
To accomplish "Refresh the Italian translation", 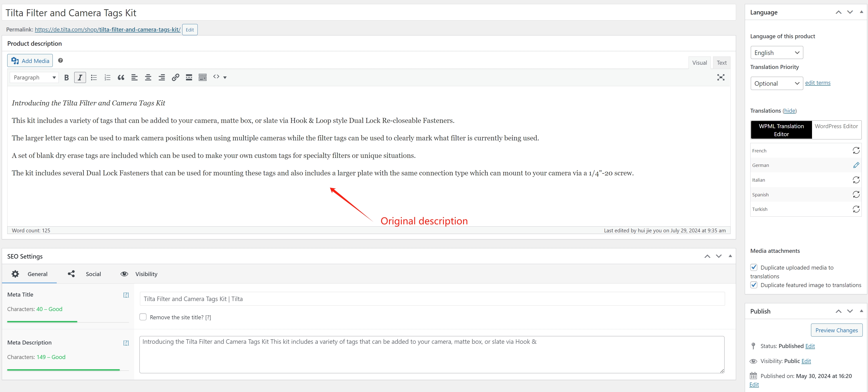I will coord(856,180).
